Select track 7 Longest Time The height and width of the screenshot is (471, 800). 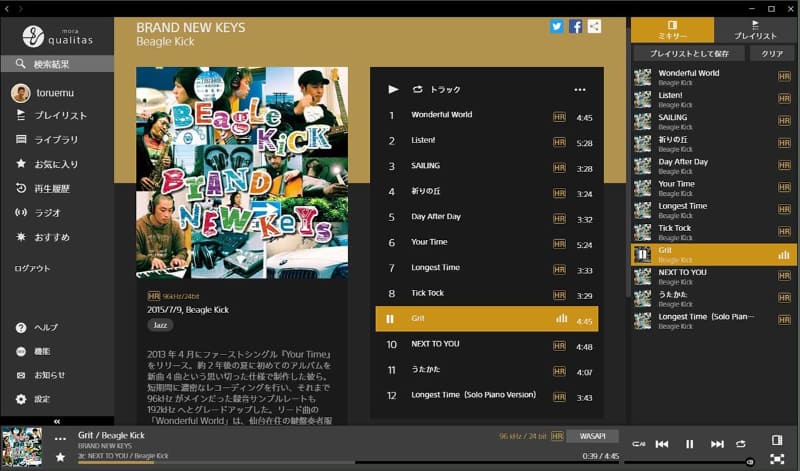coord(487,268)
